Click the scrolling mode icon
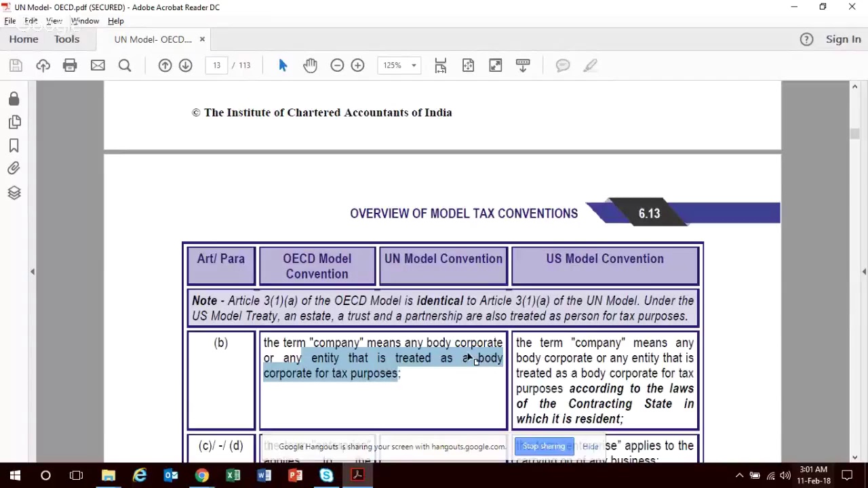This screenshot has width=868, height=488. click(440, 65)
